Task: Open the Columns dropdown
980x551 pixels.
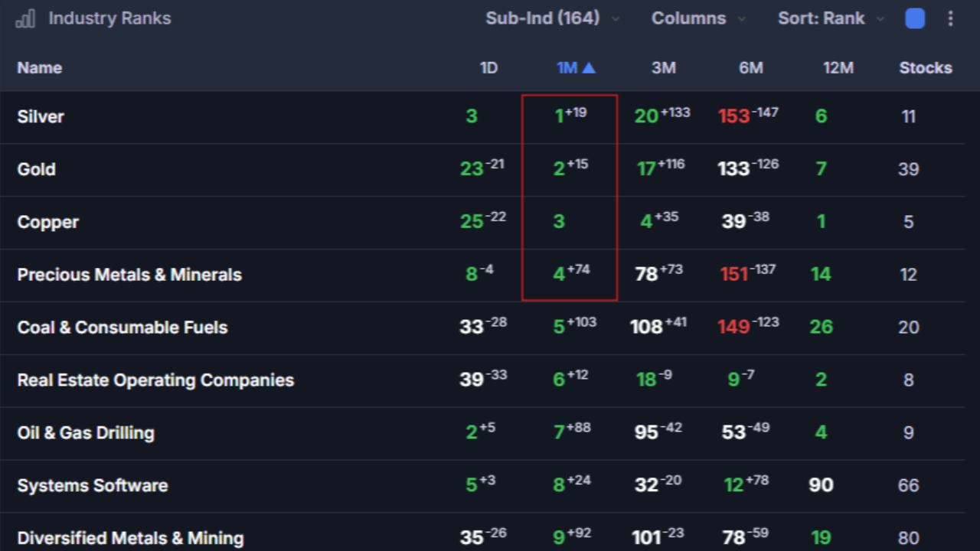Action: pos(698,18)
